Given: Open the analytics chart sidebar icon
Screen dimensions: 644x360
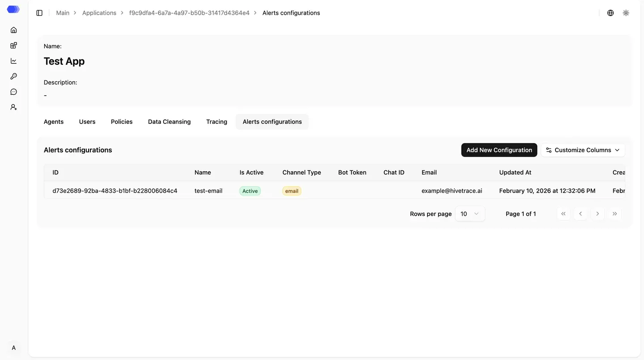Looking at the screenshot, I should click(14, 61).
